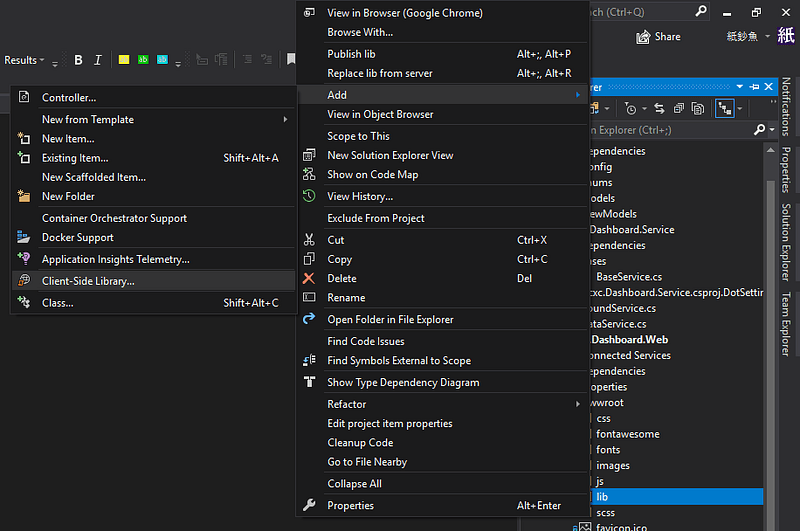Image resolution: width=800 pixels, height=531 pixels.
Task: Click Open Folder in File Explorer icon
Action: pyautogui.click(x=309, y=319)
